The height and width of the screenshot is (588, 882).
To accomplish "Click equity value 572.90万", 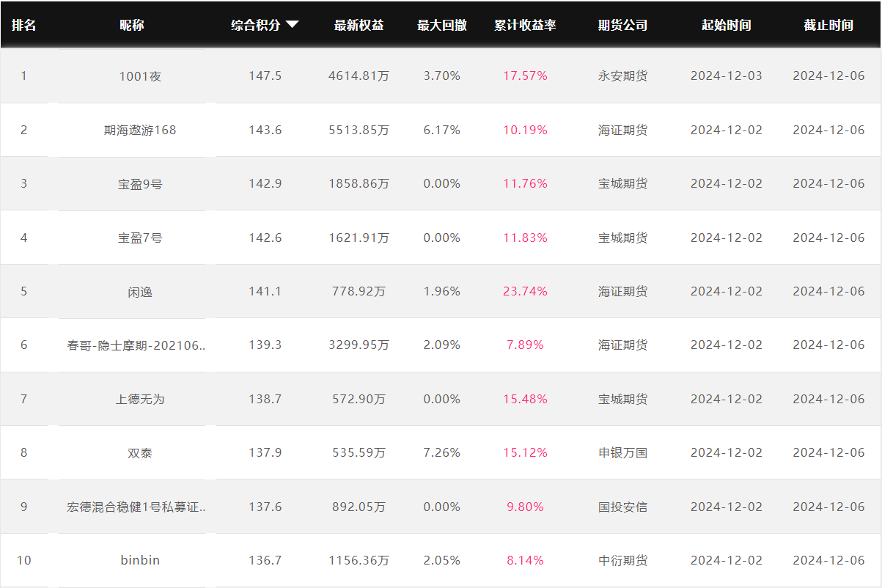I will click(x=359, y=400).
